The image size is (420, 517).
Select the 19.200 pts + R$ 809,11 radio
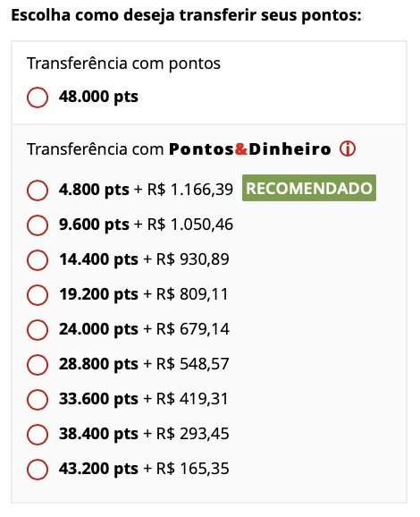point(38,295)
